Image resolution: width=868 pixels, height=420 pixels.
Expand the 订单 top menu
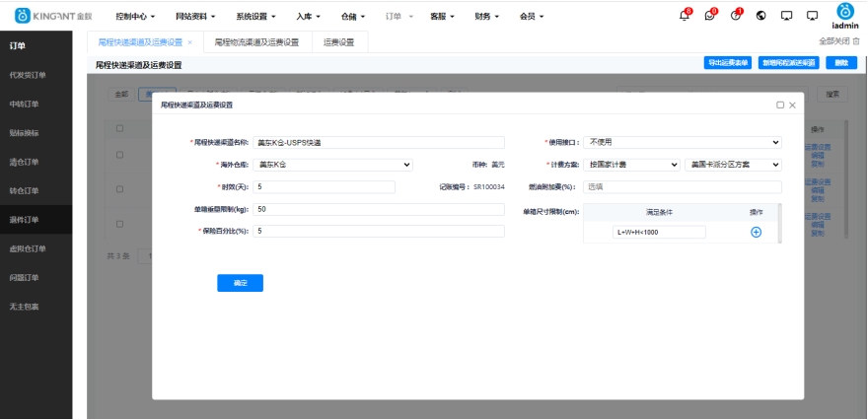pos(399,17)
